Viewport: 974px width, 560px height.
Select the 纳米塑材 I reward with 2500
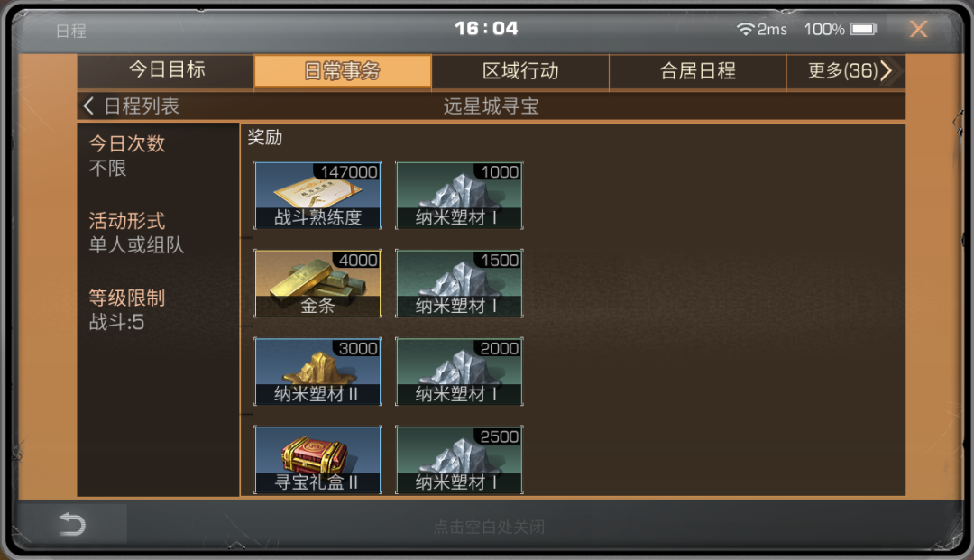[459, 460]
